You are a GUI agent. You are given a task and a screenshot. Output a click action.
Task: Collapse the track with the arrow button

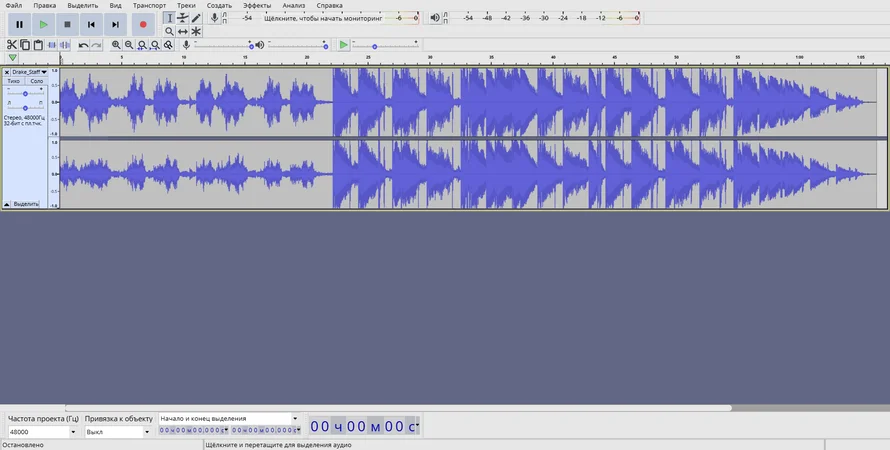click(x=7, y=203)
